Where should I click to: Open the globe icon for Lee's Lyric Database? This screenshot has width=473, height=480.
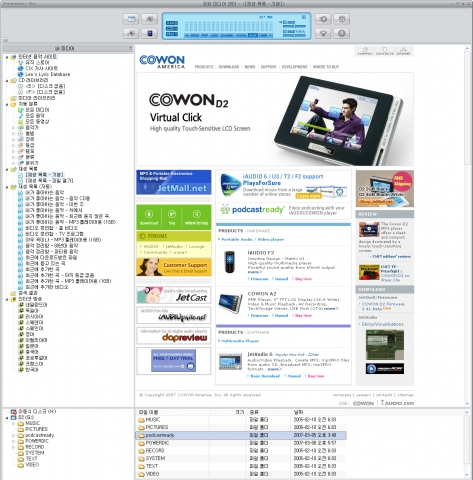pos(20,74)
